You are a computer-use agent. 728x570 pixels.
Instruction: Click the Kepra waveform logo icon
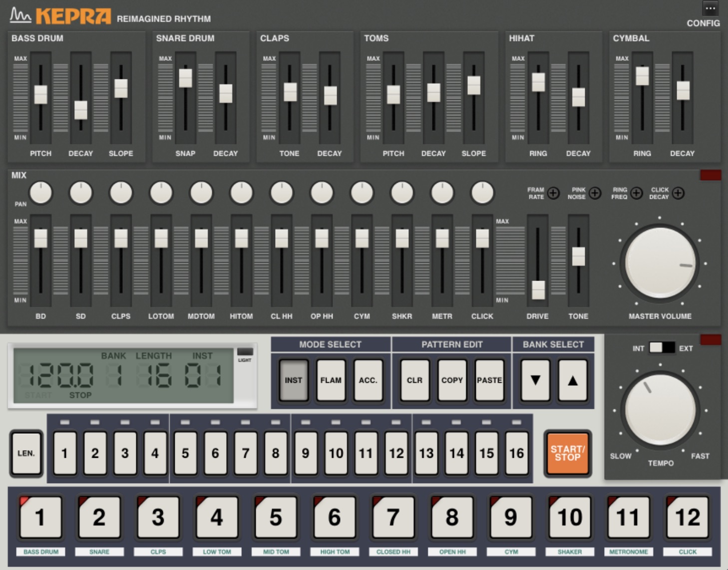pyautogui.click(x=20, y=15)
